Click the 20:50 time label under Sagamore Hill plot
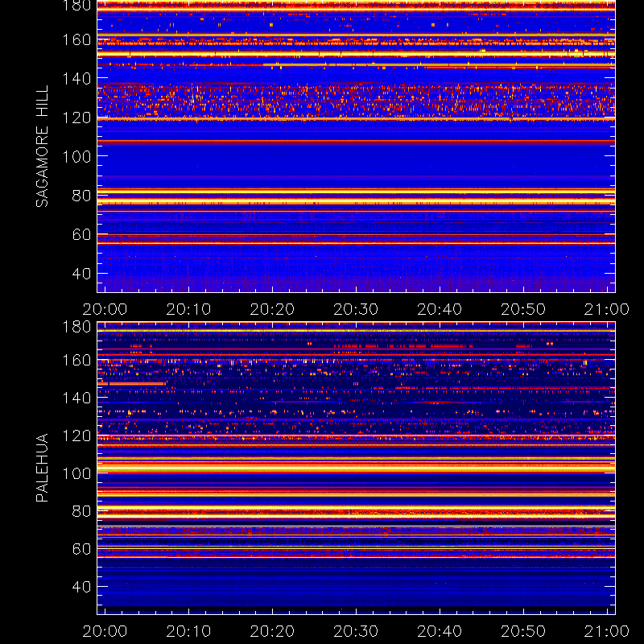This screenshot has height=644, width=644. tap(523, 309)
